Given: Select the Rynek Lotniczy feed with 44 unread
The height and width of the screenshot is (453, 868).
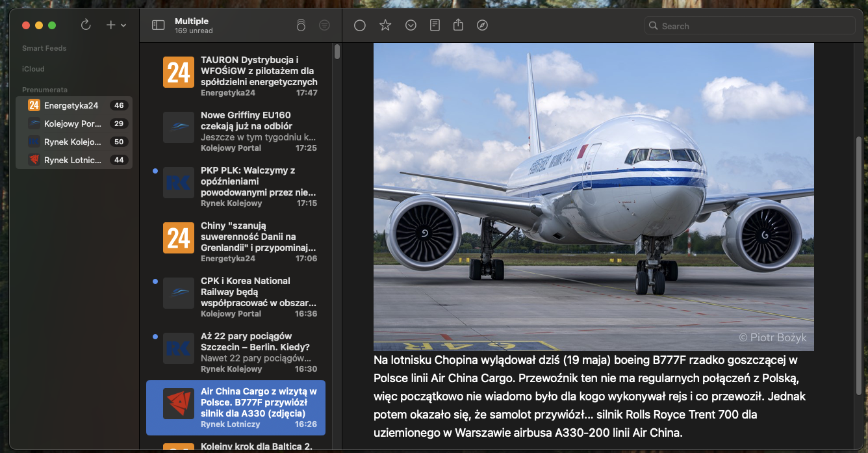Looking at the screenshot, I should [x=72, y=160].
